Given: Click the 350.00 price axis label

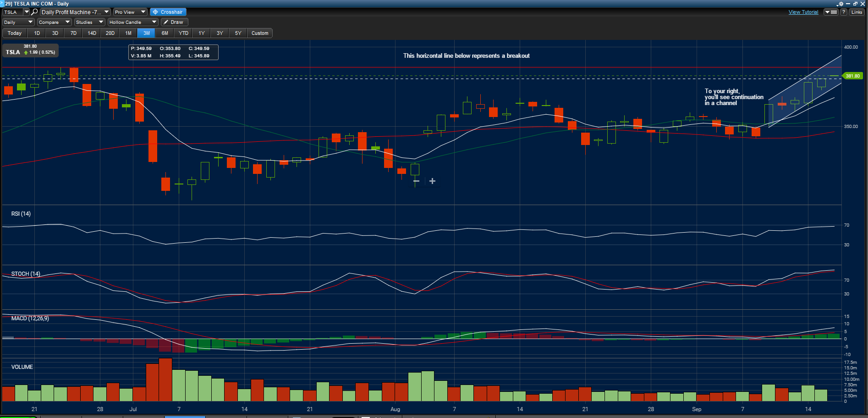Looking at the screenshot, I should click(851, 126).
